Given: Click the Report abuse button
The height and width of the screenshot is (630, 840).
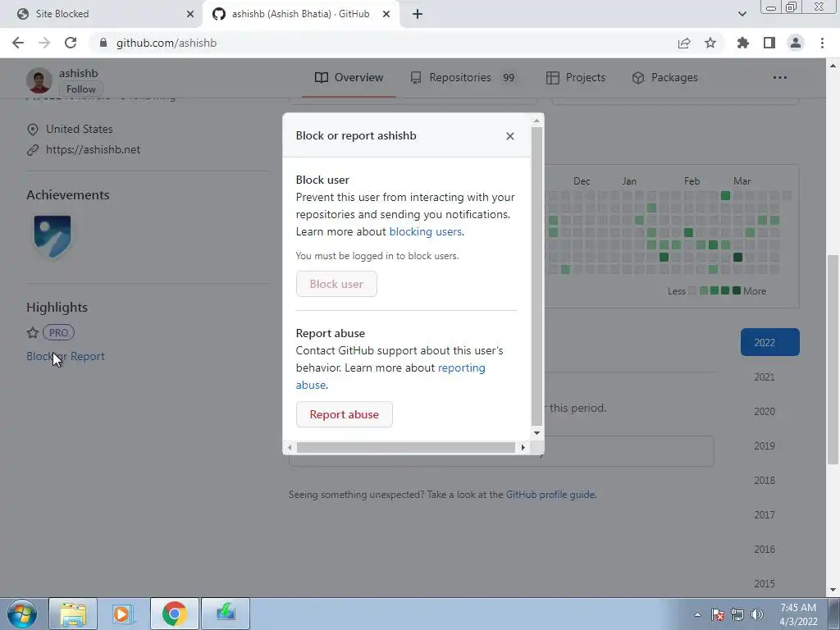Looking at the screenshot, I should (x=345, y=414).
